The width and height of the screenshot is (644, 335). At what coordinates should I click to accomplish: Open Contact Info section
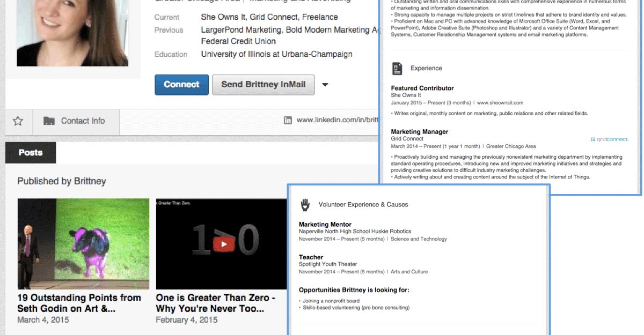[x=76, y=121]
